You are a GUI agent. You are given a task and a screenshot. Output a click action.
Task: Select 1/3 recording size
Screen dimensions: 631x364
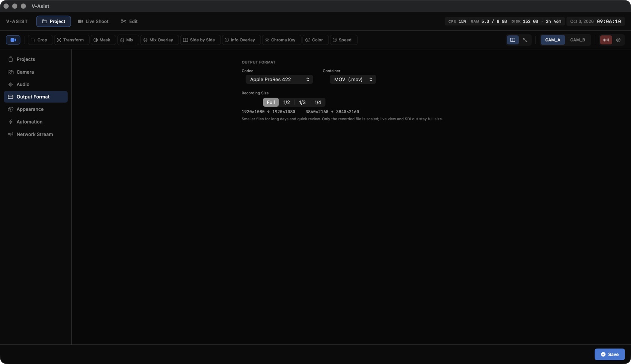[302, 103]
